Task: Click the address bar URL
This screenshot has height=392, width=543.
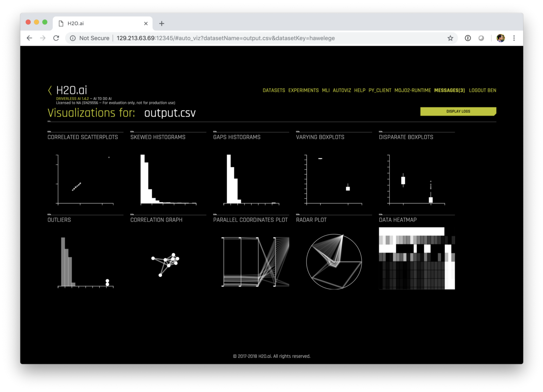Action: [x=226, y=38]
